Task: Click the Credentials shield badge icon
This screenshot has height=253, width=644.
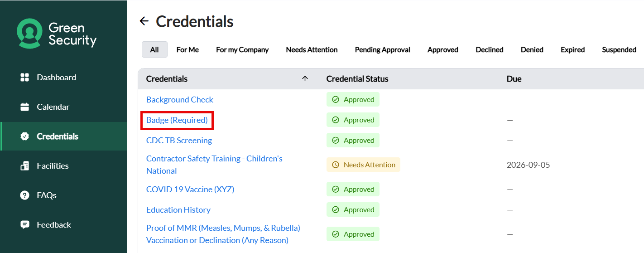Action: [x=25, y=136]
